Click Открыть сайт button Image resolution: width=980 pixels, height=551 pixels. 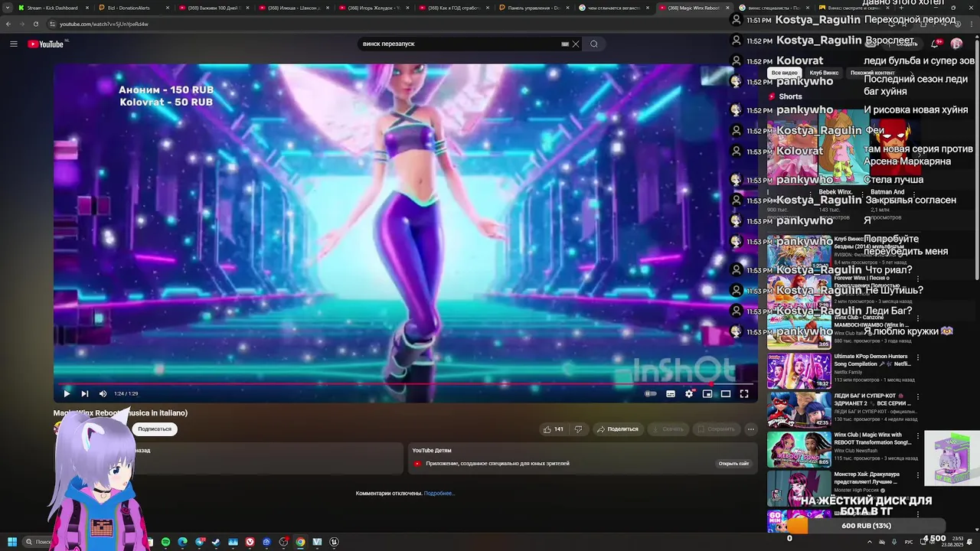click(x=733, y=463)
